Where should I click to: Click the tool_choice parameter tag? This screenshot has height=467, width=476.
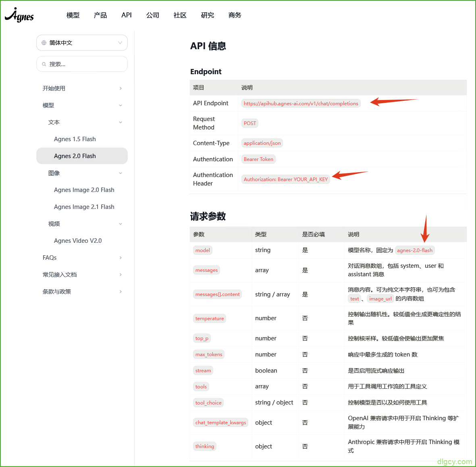pyautogui.click(x=208, y=403)
